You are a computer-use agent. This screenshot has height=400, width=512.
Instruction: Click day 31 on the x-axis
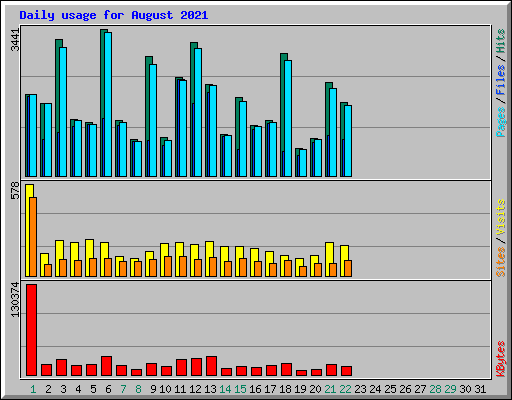pos(480,389)
